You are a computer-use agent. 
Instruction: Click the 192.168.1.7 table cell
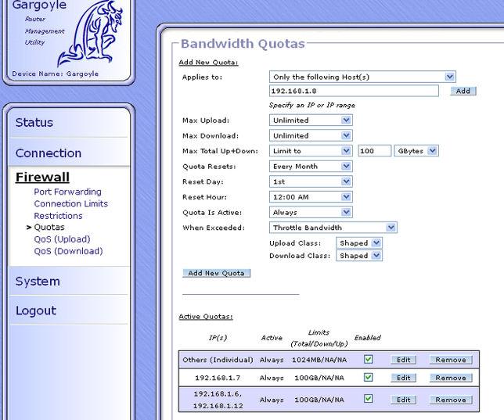[218, 378]
